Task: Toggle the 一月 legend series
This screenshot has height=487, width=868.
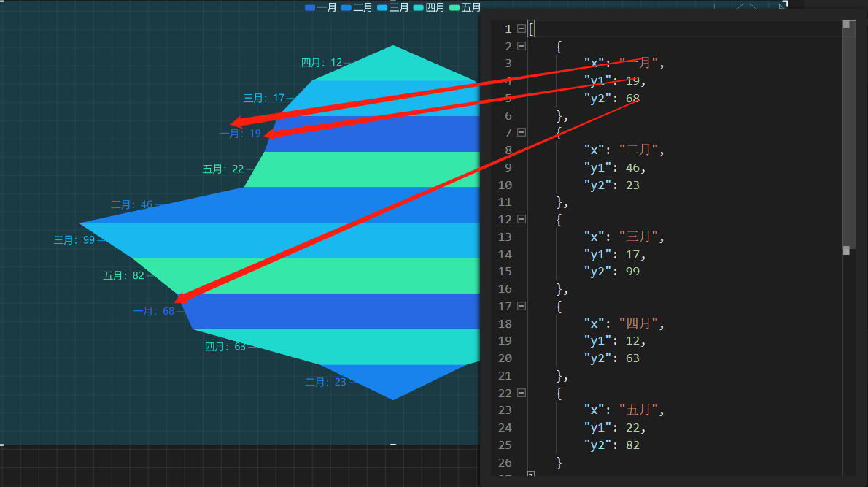Action: click(320, 7)
